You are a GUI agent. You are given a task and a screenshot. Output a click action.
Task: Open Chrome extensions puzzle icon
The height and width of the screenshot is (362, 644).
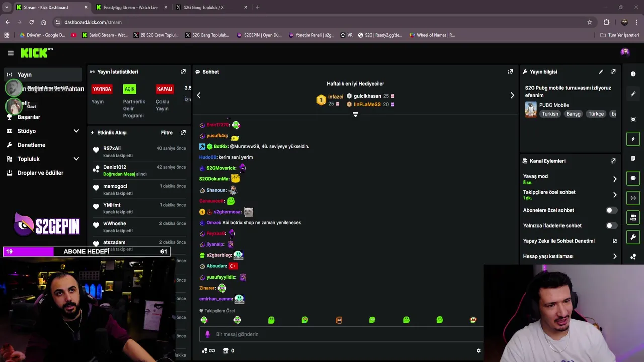(606, 22)
